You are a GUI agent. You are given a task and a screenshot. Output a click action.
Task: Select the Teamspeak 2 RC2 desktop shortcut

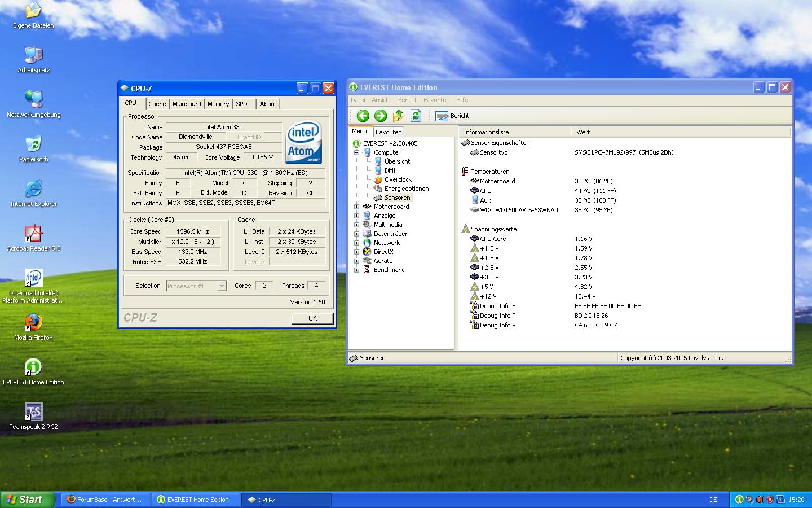[33, 417]
